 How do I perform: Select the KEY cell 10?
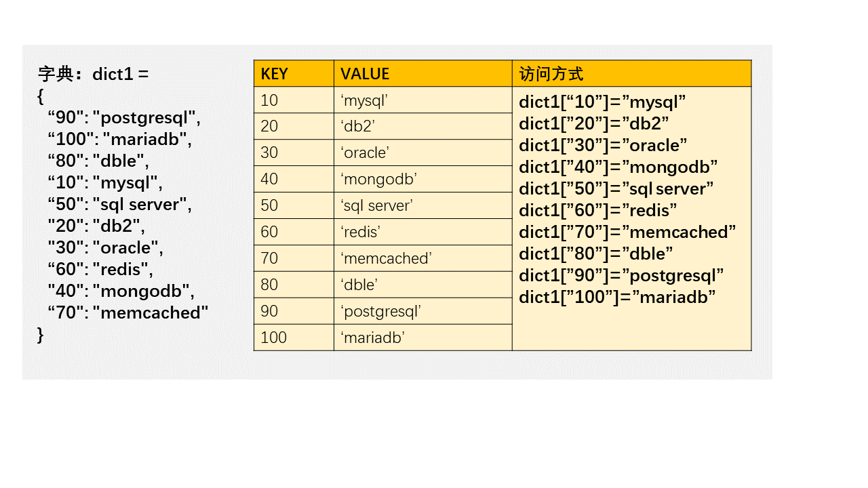click(294, 100)
